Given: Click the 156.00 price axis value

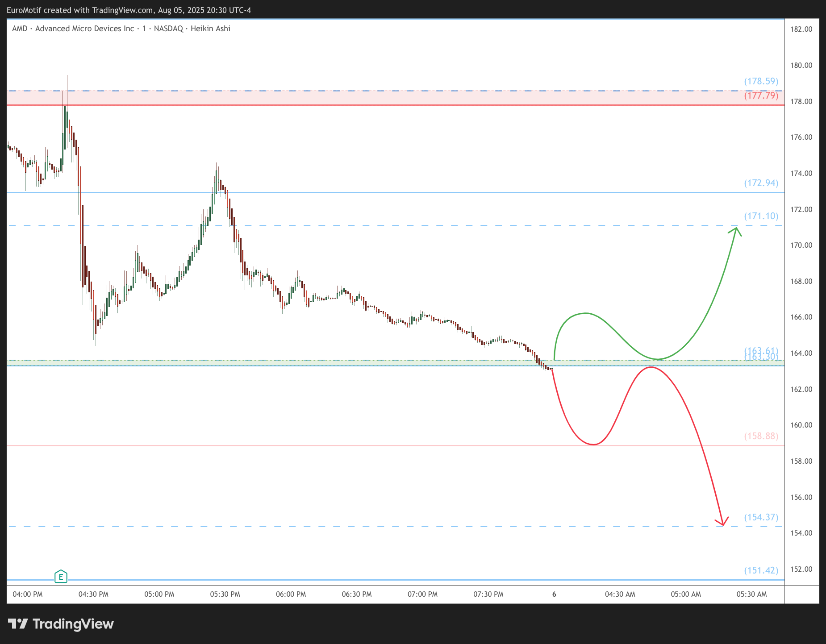Looking at the screenshot, I should click(801, 497).
